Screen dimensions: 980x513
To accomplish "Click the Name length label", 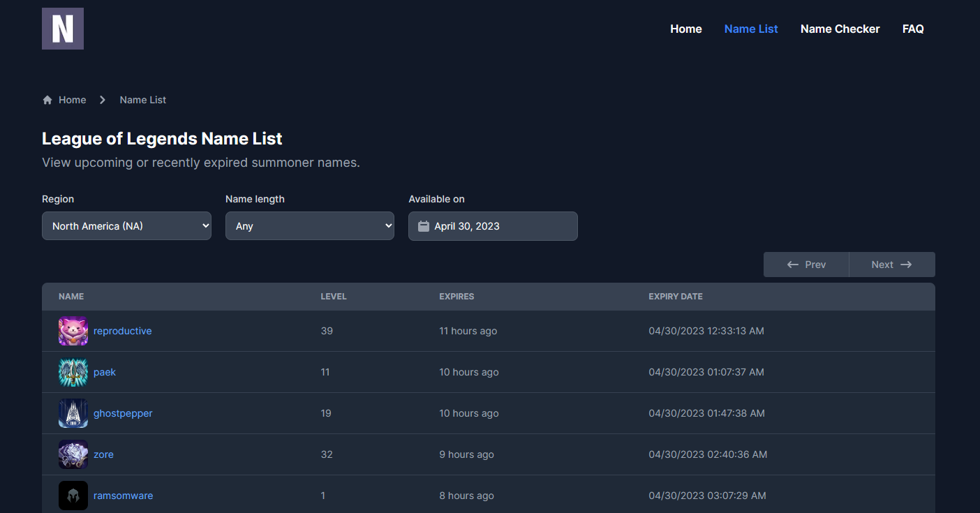I will tap(255, 199).
